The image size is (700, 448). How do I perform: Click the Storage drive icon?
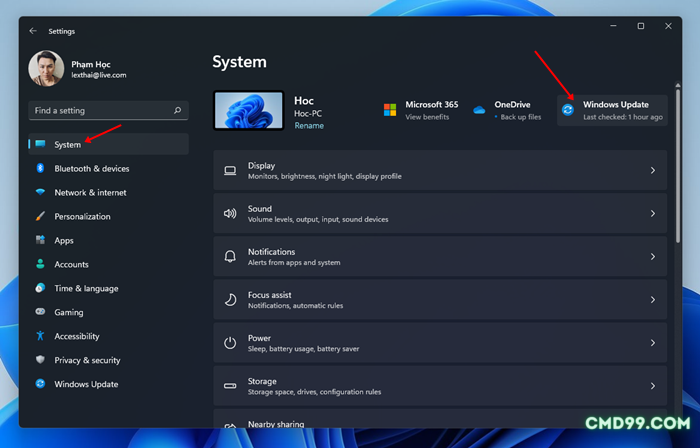tap(230, 386)
